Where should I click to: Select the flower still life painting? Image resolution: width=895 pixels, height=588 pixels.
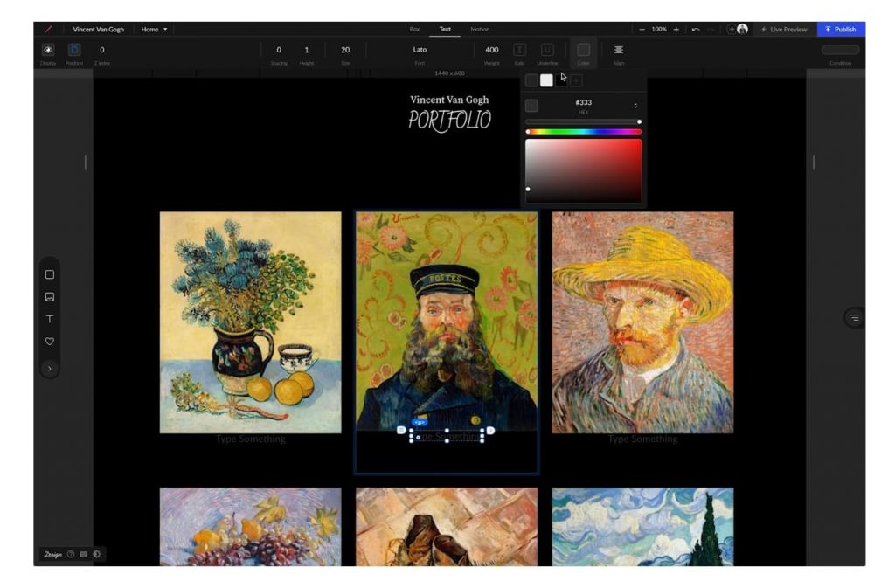pos(251,322)
